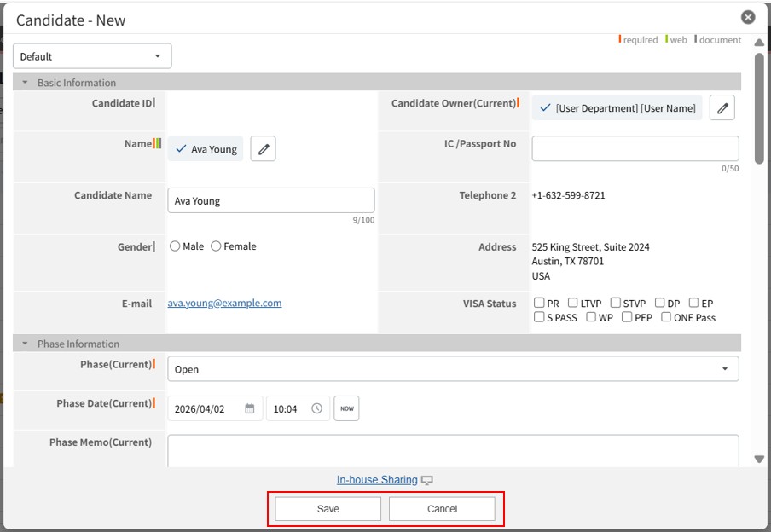Click the IC/Passport No input field
Screen dimensions: 771x532
[635, 148]
